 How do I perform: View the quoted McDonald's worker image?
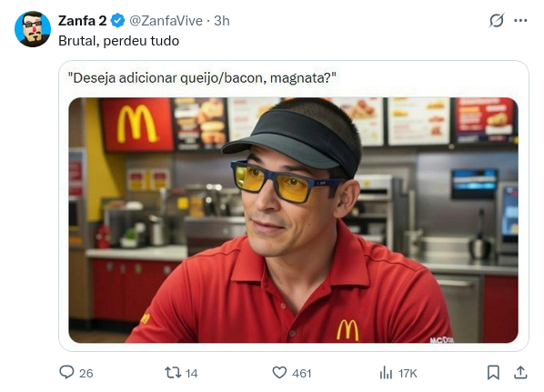click(x=293, y=220)
